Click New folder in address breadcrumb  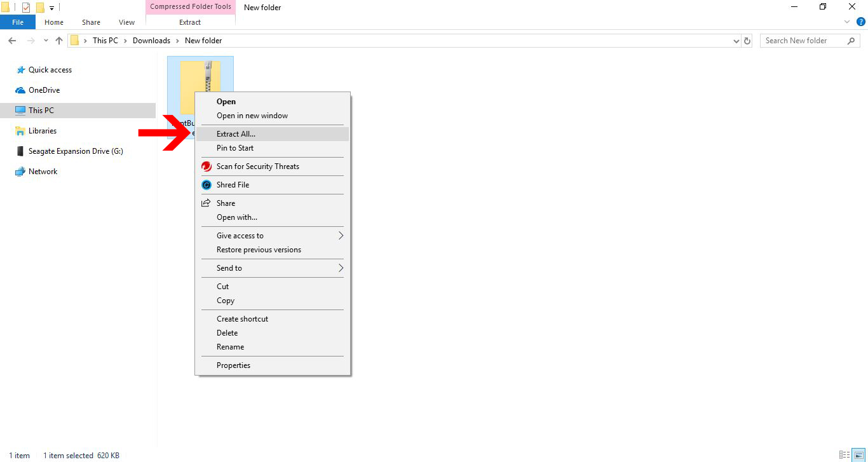coord(203,41)
